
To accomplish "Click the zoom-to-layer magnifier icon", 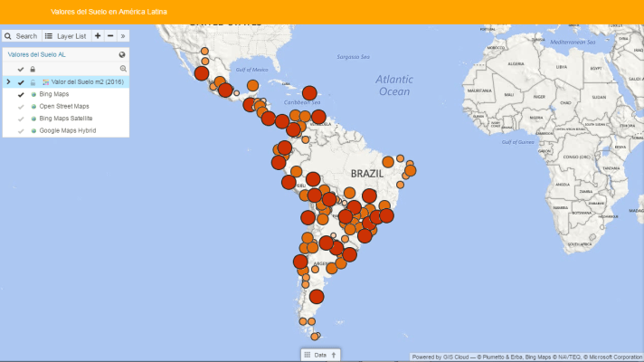I will click(123, 69).
